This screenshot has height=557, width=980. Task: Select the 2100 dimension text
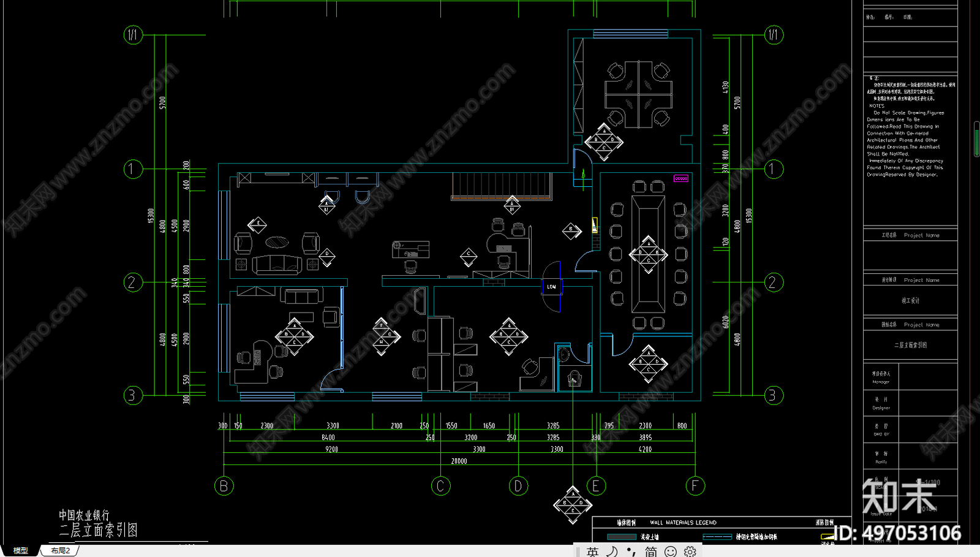click(397, 425)
